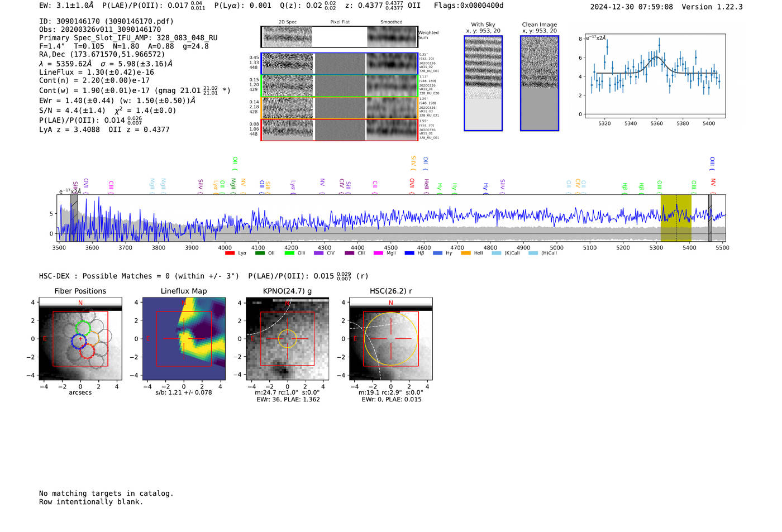Click the P(Lyα): 0.001 header value
This screenshot has width=782, height=532.
[x=243, y=6]
